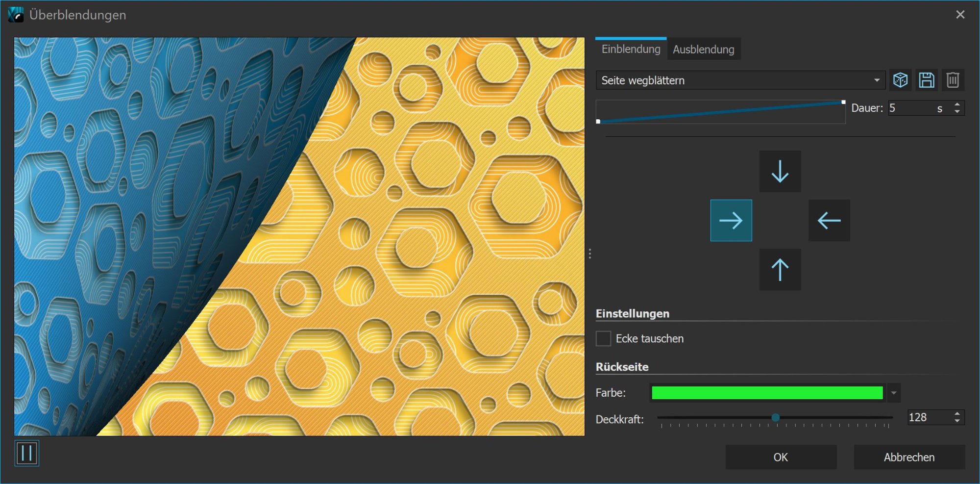
Task: Expand the Farbe color dropdown arrow
Action: point(894,393)
